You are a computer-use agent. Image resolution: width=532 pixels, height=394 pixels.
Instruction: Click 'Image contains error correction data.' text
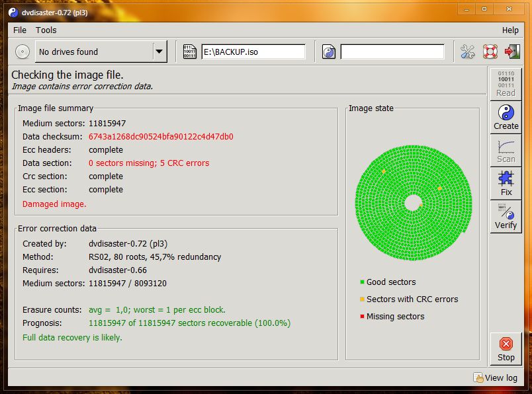click(82, 87)
